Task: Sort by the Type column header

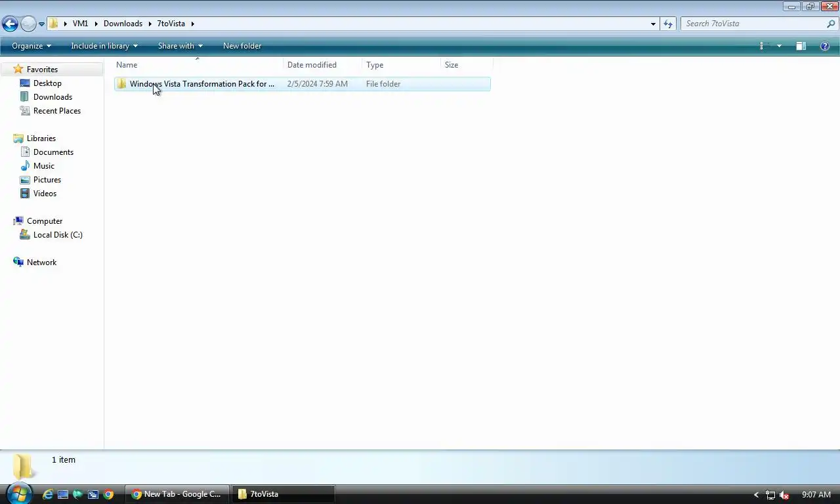Action: pos(401,65)
